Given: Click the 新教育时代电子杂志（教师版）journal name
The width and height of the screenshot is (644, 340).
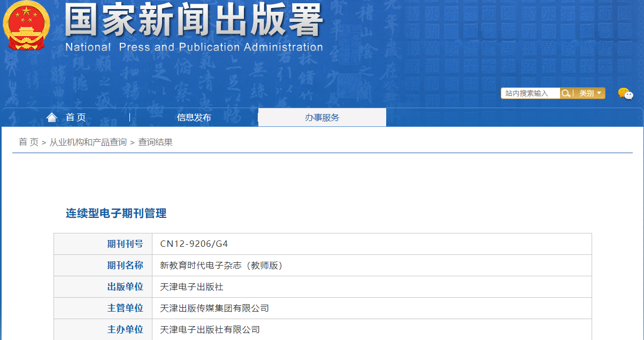Looking at the screenshot, I should click(x=221, y=266).
